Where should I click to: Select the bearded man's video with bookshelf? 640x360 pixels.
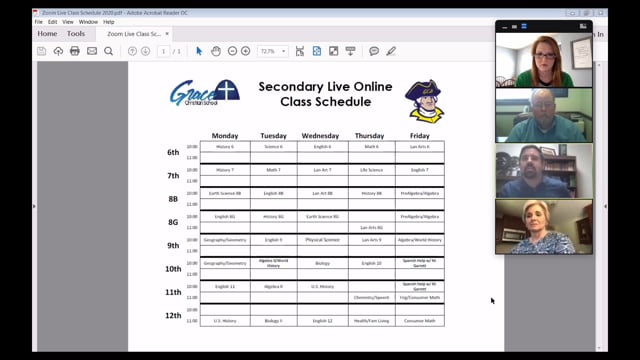pos(544,171)
